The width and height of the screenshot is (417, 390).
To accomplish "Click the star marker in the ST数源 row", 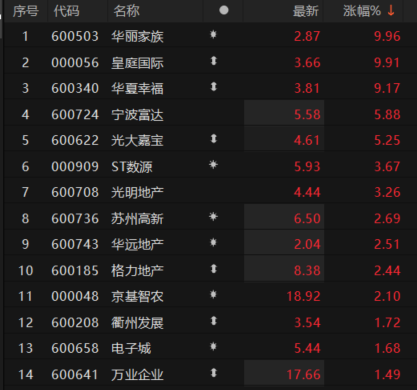I will click(x=213, y=164).
